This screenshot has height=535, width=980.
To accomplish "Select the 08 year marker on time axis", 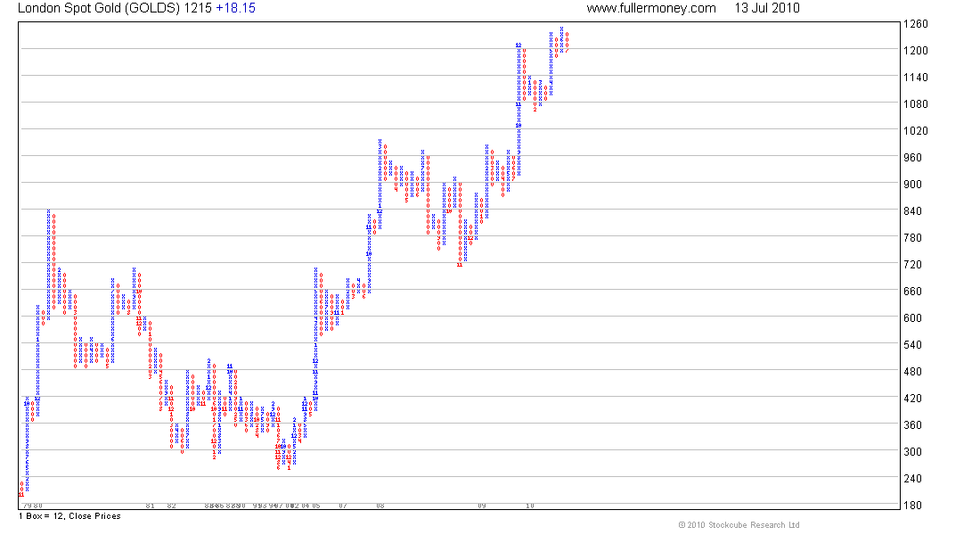I will (380, 506).
